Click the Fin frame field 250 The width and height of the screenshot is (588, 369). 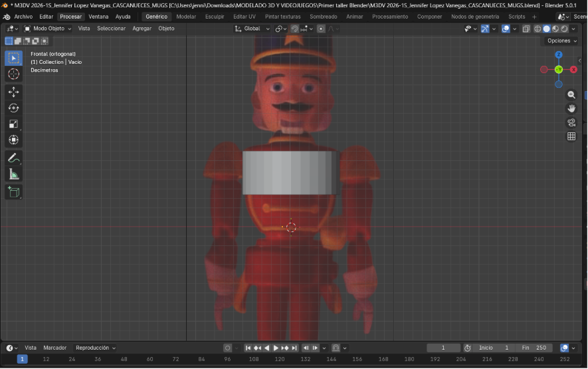click(534, 348)
